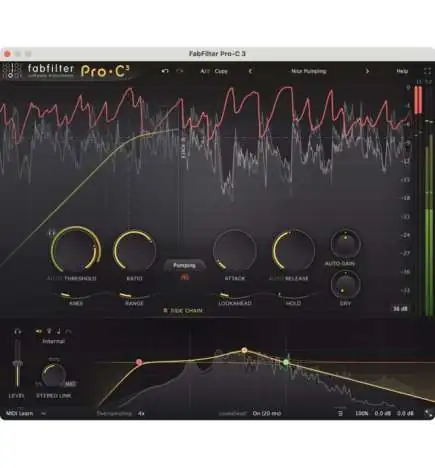Select the green low-pass filter node
The image size is (435, 468).
pos(286,362)
